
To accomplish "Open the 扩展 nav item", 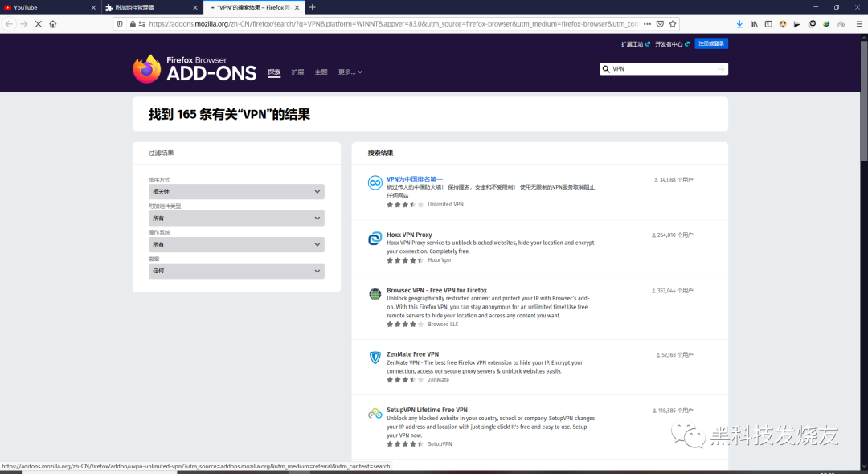I will 298,72.
